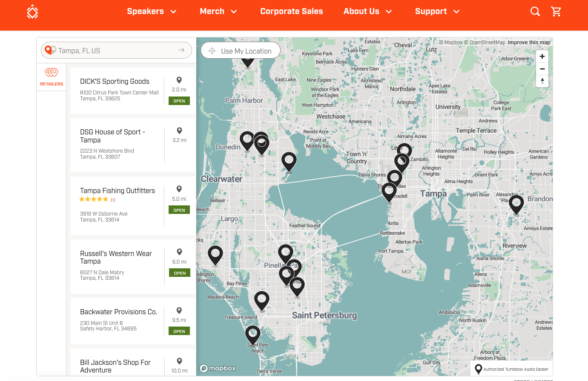Click the pin icon in DSG House of Sport row
This screenshot has height=381, width=588.
[x=179, y=131]
